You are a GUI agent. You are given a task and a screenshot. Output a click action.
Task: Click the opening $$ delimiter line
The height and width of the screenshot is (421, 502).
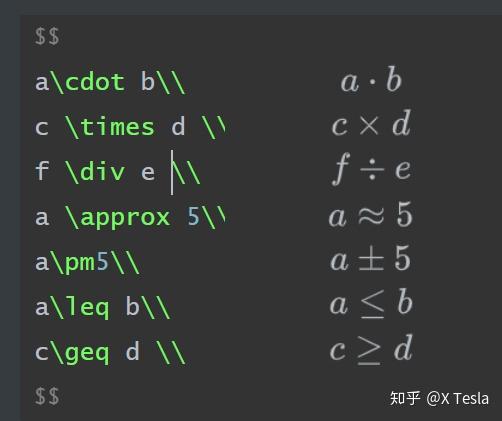(x=47, y=37)
